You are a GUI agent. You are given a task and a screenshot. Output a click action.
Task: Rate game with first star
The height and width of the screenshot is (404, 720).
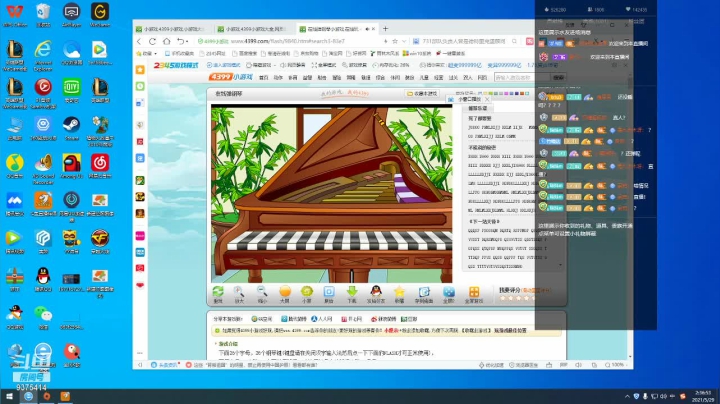click(502, 298)
